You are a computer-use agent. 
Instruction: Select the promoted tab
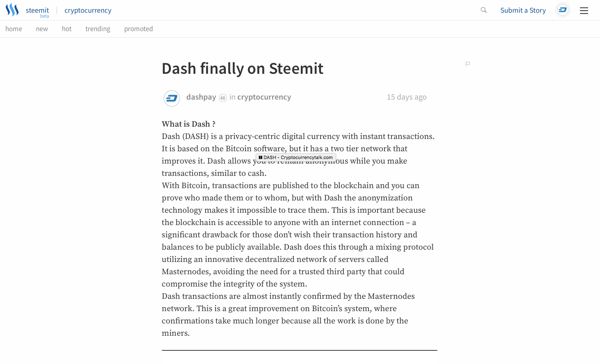point(139,29)
